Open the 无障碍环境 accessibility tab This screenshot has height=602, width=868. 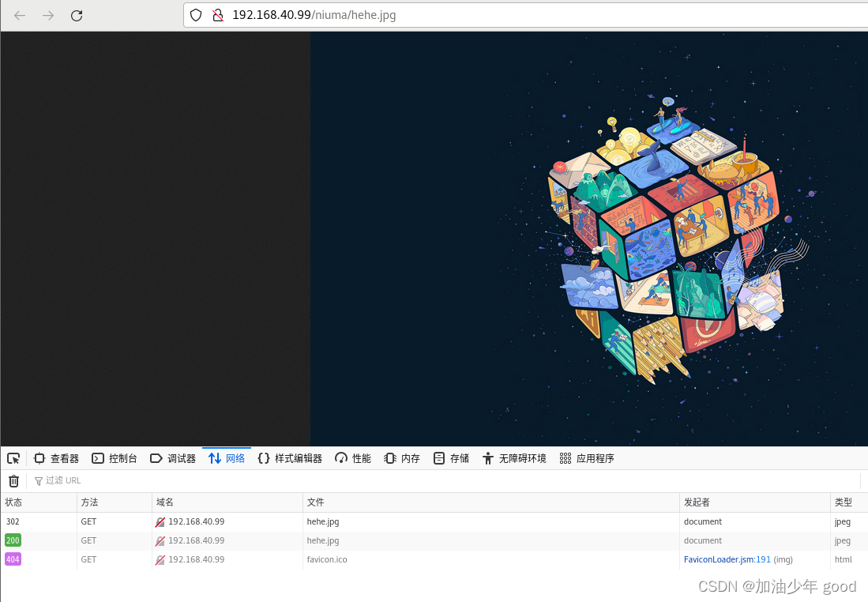pos(514,458)
